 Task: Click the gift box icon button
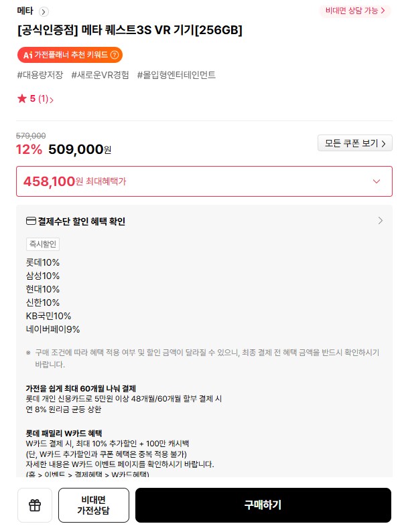point(35,505)
